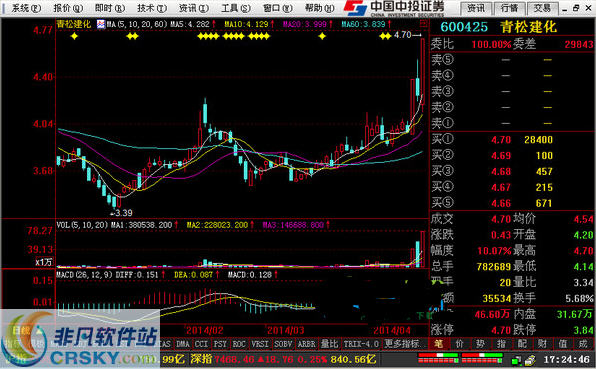Open the 资讯(I) menu in menu bar
Screen dimensions: 596x369
click(194, 8)
